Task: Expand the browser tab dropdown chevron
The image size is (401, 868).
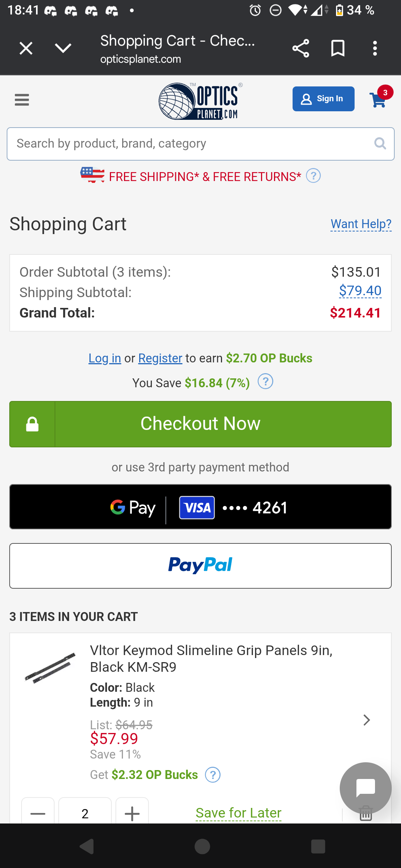Action: 63,48
